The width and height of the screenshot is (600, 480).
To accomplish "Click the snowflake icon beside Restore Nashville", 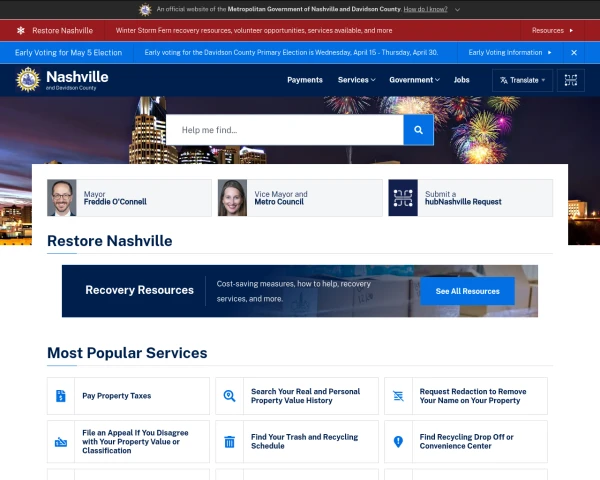I will 21,30.
